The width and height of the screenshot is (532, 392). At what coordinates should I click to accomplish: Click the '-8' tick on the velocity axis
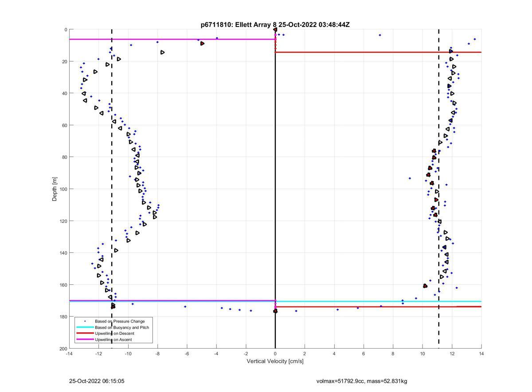coord(157,353)
